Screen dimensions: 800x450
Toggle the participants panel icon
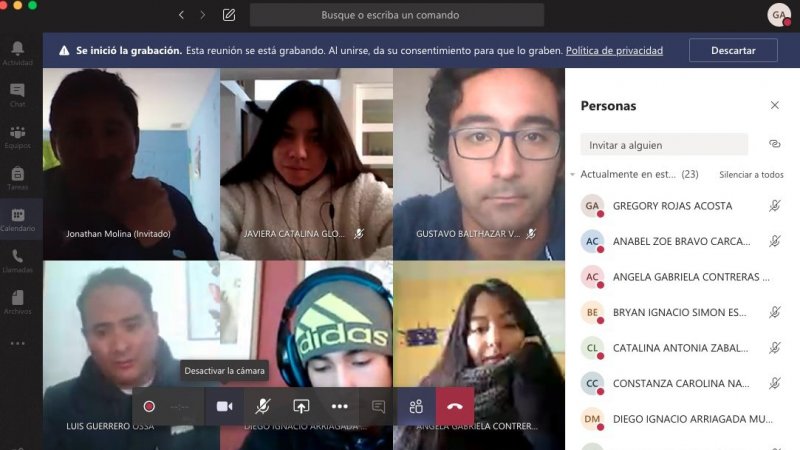pyautogui.click(x=416, y=406)
